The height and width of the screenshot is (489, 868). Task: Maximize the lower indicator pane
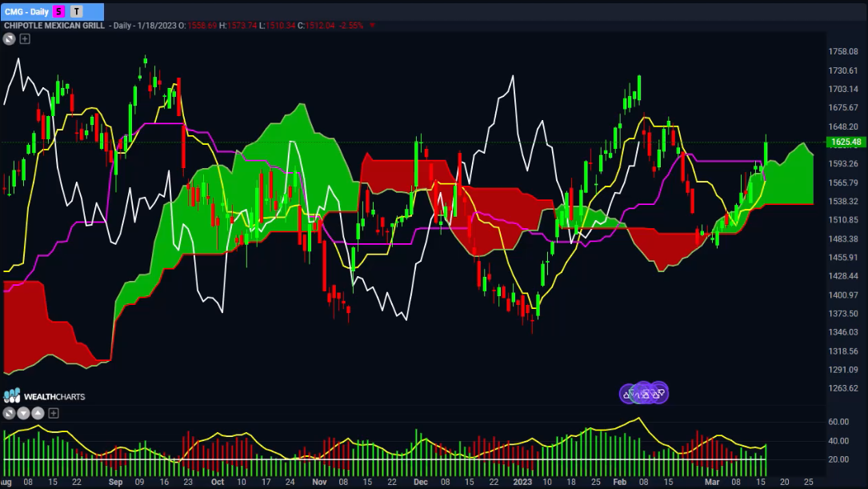9,413
